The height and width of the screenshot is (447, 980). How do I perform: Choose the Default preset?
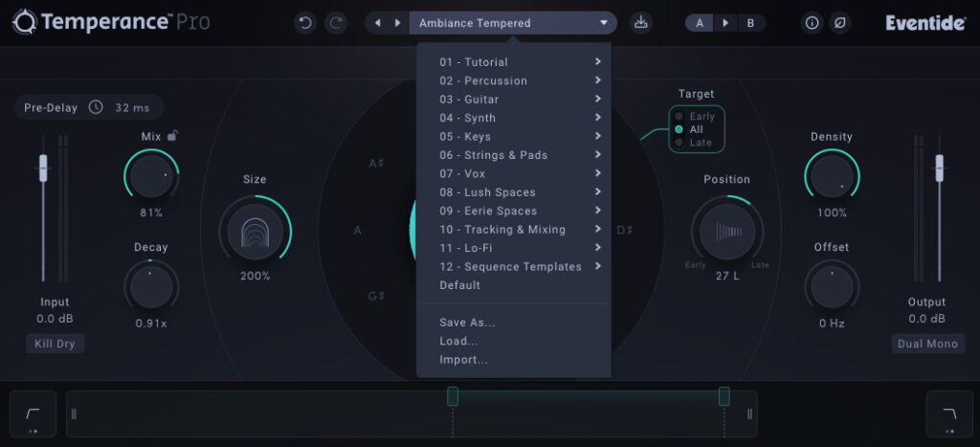point(513,285)
